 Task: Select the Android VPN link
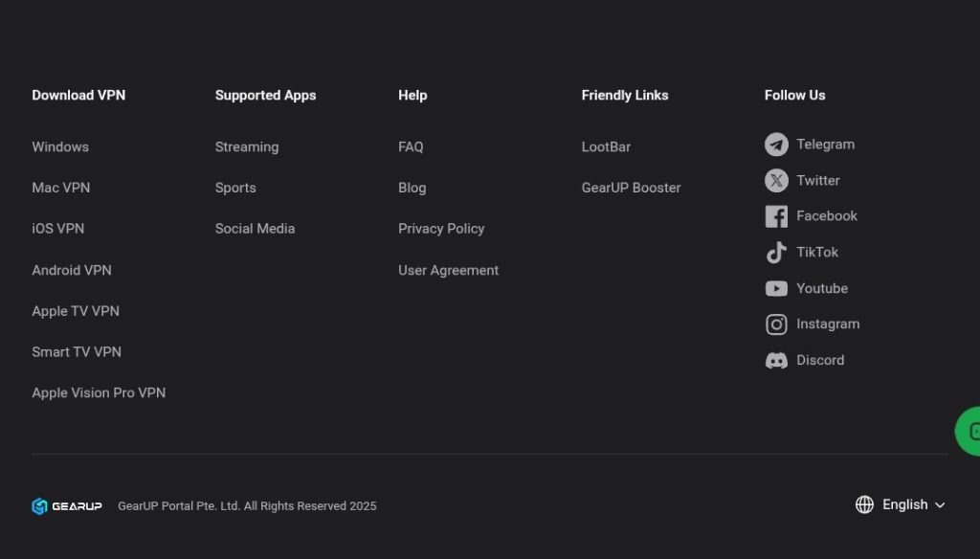tap(72, 270)
